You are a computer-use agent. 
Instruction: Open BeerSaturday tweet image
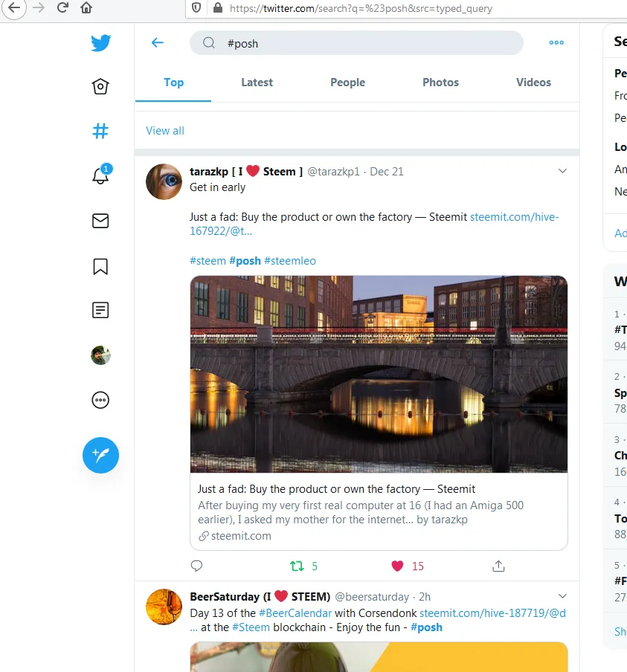coord(379,657)
